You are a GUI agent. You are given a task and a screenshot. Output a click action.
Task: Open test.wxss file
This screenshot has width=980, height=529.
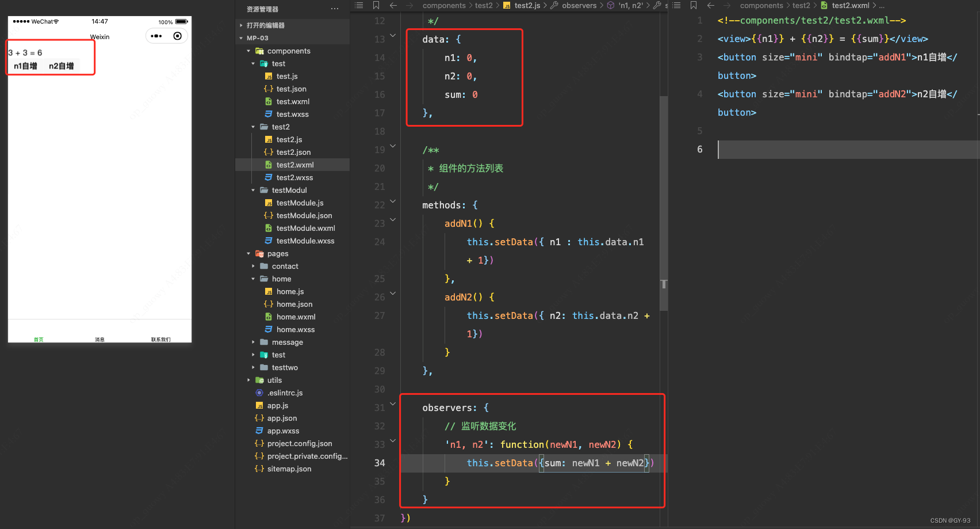[x=292, y=114]
